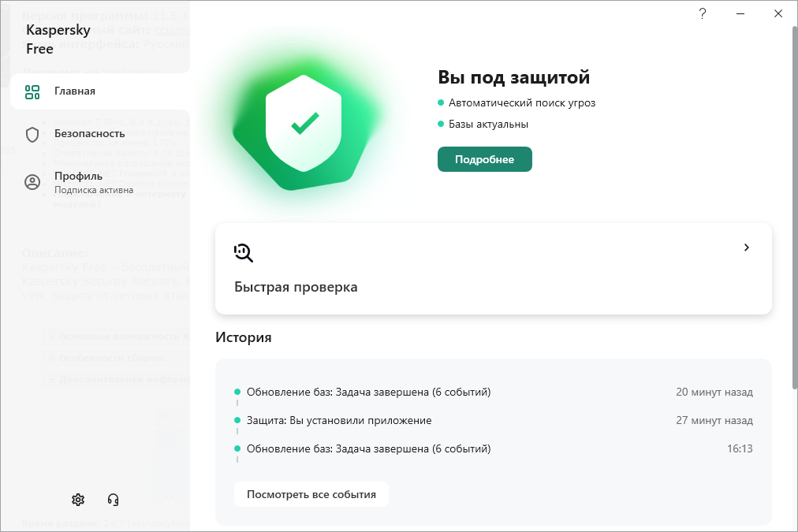
Task: Select the 'Защита: Вы установили приложение' history entry
Action: (339, 420)
